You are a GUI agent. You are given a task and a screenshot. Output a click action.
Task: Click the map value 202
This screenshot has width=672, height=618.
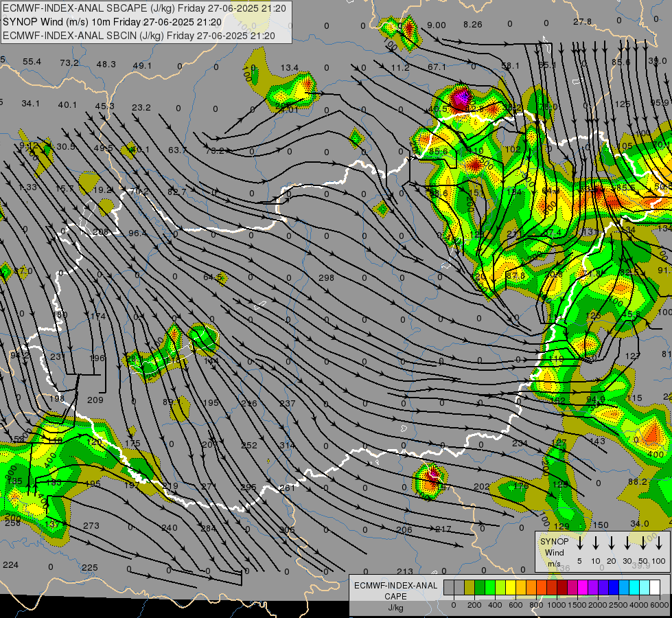click(482, 486)
